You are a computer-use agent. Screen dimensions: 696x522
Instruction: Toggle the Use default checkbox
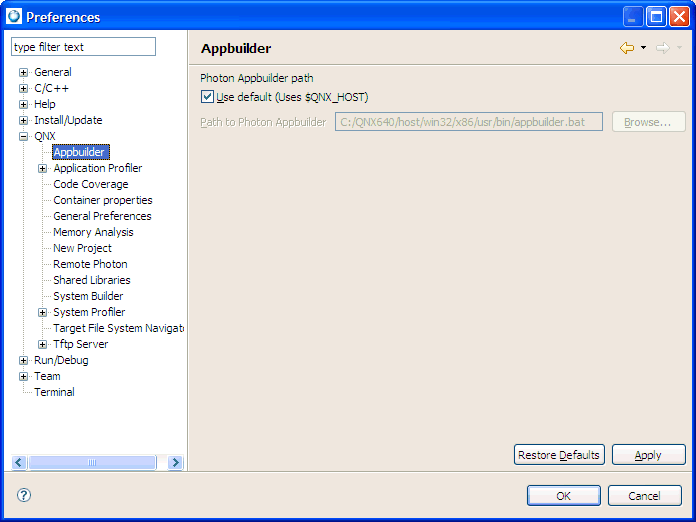207,97
